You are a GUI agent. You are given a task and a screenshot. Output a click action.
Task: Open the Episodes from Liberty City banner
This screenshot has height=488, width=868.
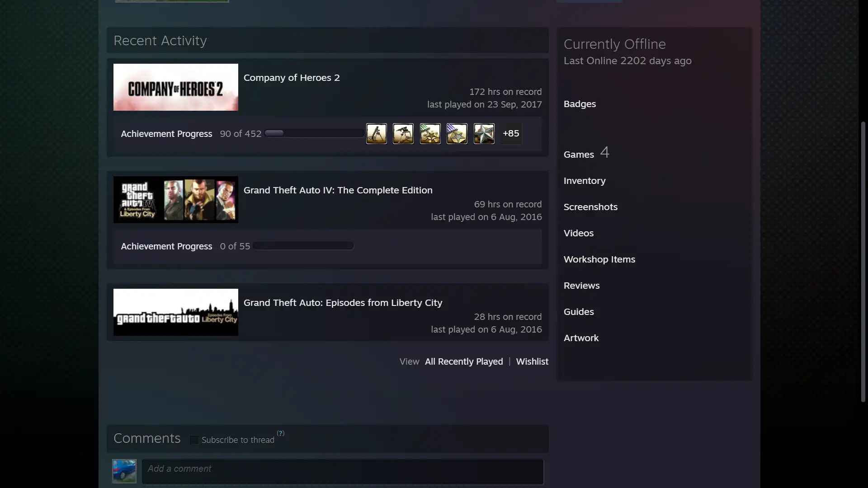pos(176,312)
